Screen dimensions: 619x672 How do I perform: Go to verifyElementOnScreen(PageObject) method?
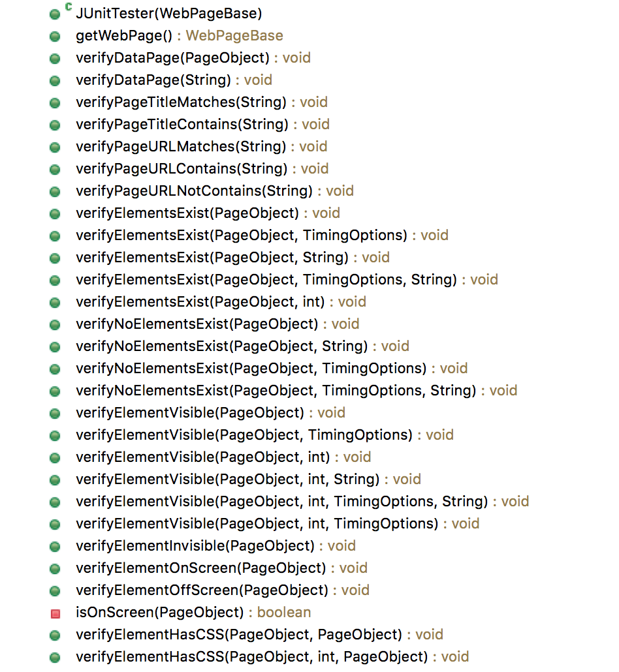click(x=222, y=568)
